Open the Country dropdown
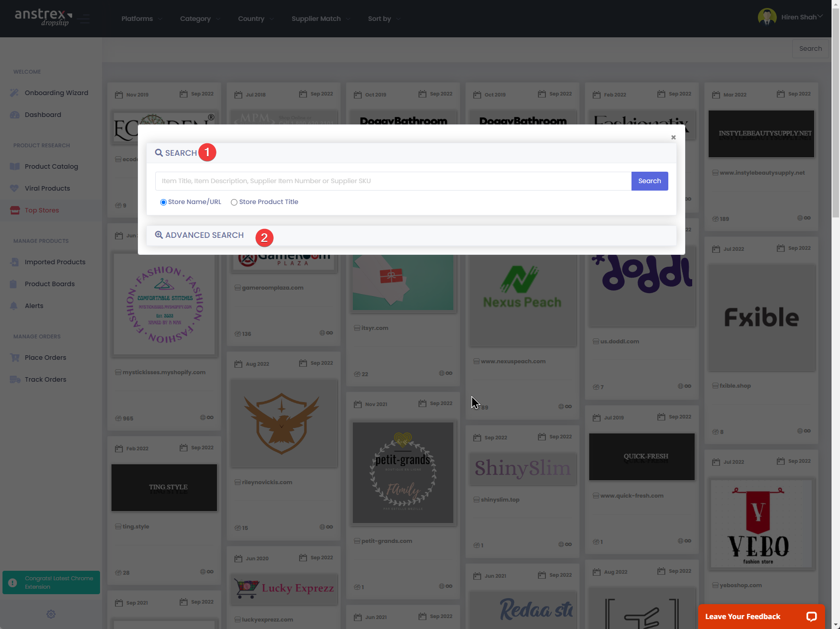Screen dimensions: 840x629 [x=256, y=19]
